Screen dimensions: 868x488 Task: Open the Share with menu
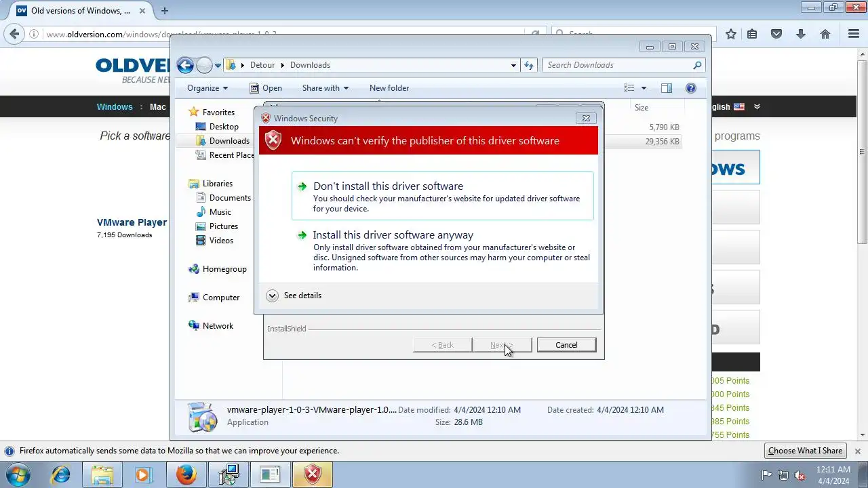click(x=325, y=88)
